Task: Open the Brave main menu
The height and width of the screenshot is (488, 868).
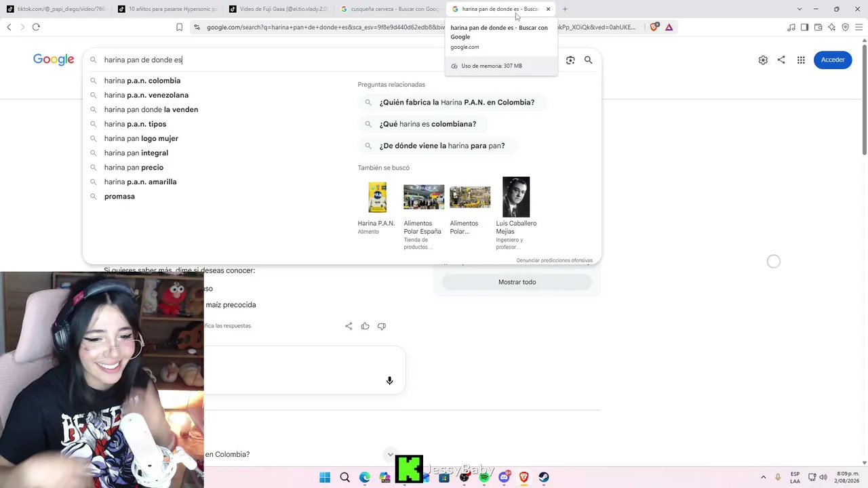Action: pyautogui.click(x=859, y=27)
